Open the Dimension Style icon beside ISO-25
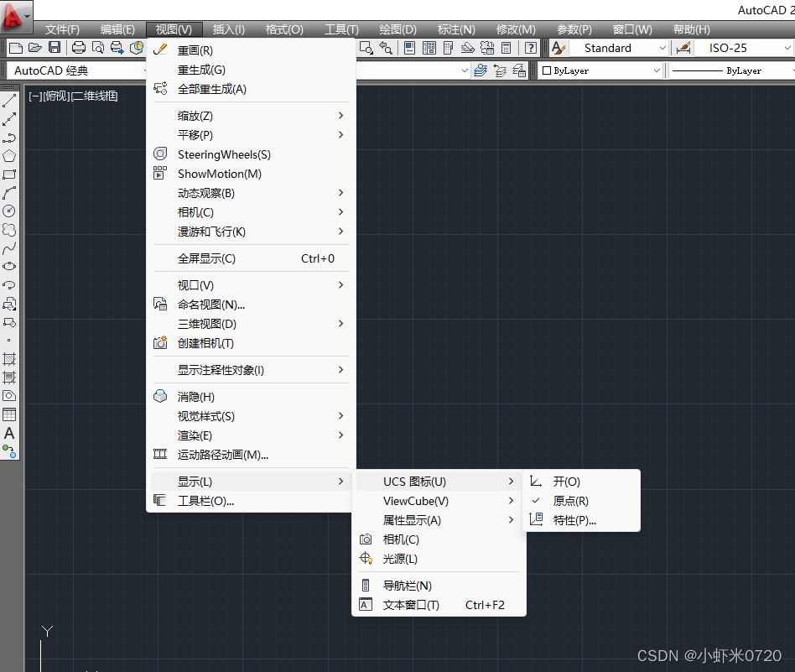The height and width of the screenshot is (672, 795). (683, 48)
